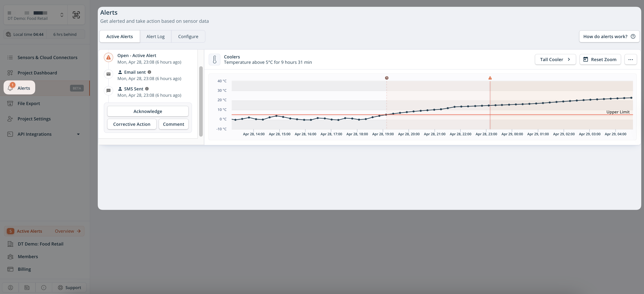The height and width of the screenshot is (294, 644).
Task: Click the alert list scrollbar
Action: (201, 101)
